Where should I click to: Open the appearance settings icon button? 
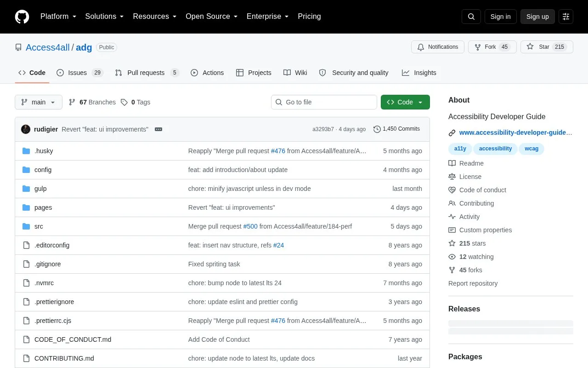[x=566, y=17]
